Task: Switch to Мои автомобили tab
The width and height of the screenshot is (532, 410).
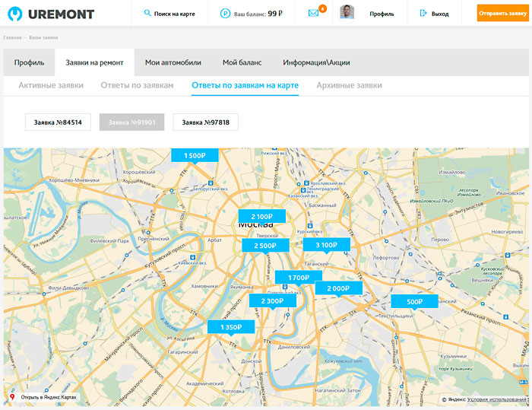Action: pos(173,62)
